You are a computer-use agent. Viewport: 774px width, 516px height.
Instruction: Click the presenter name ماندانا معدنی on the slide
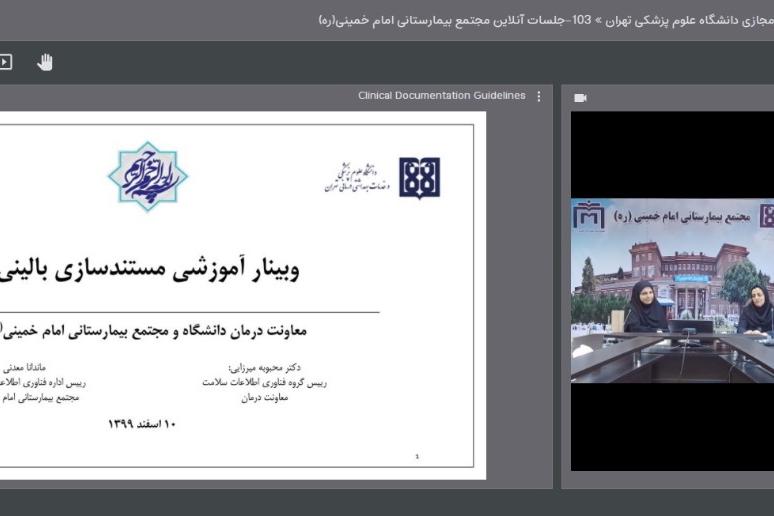coord(25,367)
